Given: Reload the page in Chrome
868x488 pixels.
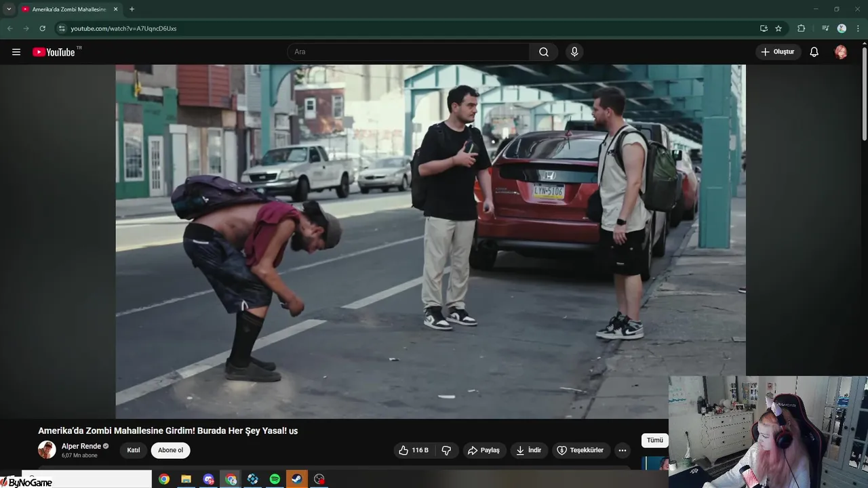Looking at the screenshot, I should tap(42, 28).
